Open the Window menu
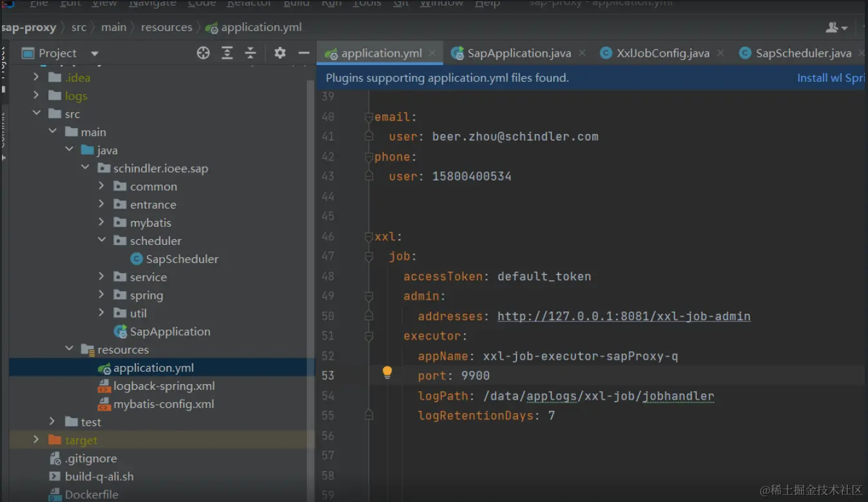The width and height of the screenshot is (868, 502). [442, 3]
